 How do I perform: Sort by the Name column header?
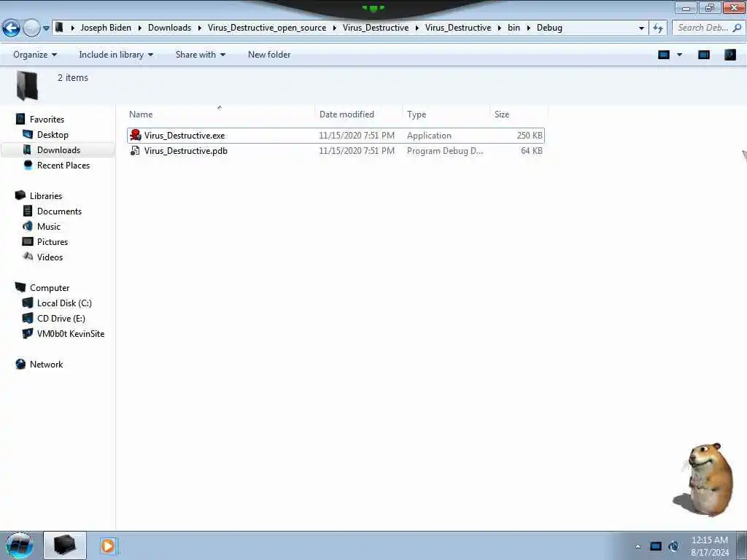(220, 114)
